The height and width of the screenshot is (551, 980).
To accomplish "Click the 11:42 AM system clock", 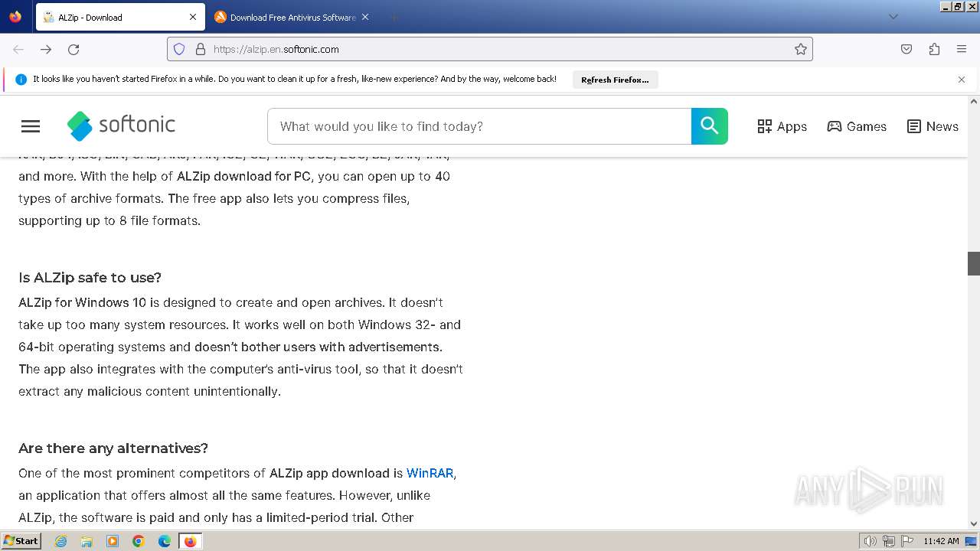I will click(941, 541).
